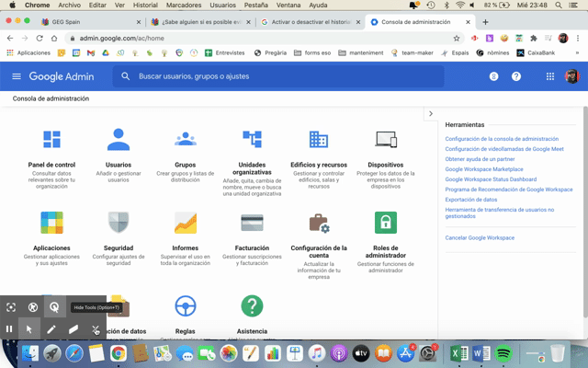Open the Historial menu
Viewport: 588px width, 368px height.
[145, 6]
